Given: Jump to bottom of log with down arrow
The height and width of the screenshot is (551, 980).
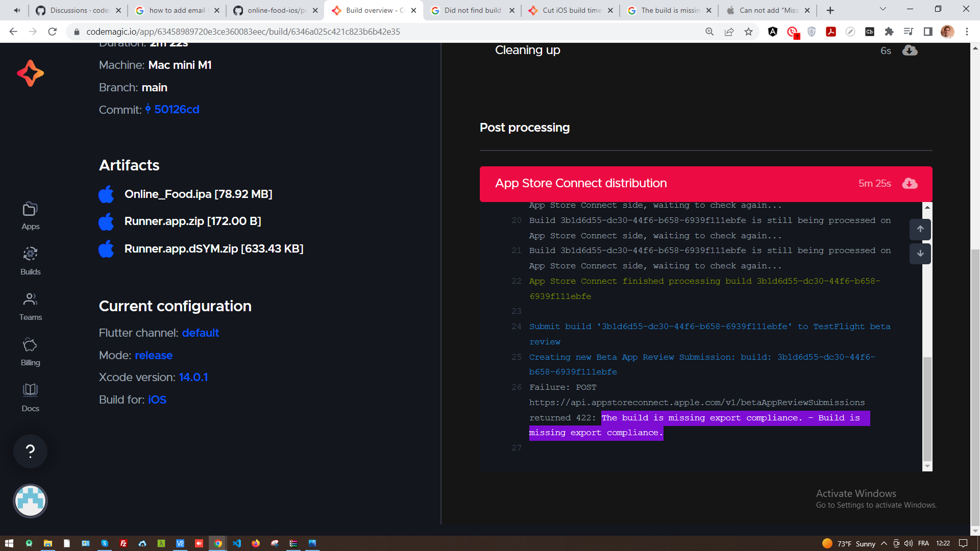Looking at the screenshot, I should [920, 254].
